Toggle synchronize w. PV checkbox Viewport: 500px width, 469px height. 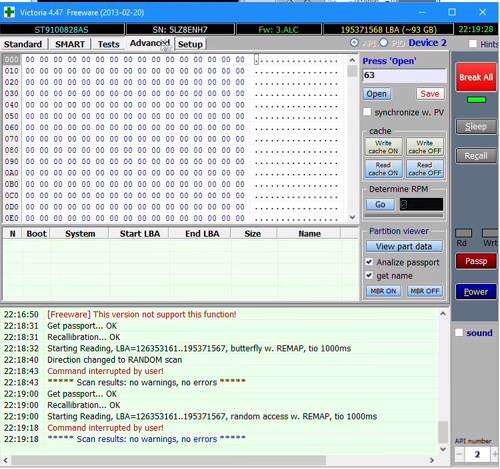[x=367, y=112]
